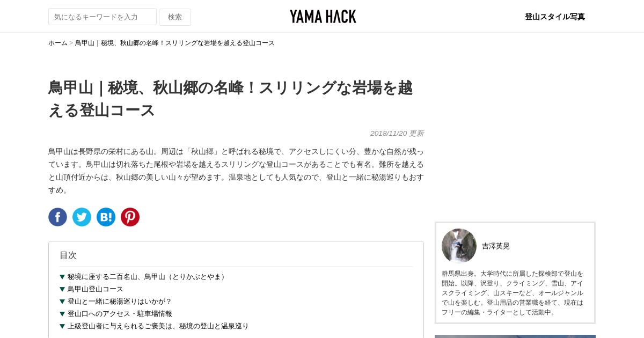Open sidebar image thumbnail below author box
The width and height of the screenshot is (644, 338).
(x=515, y=336)
